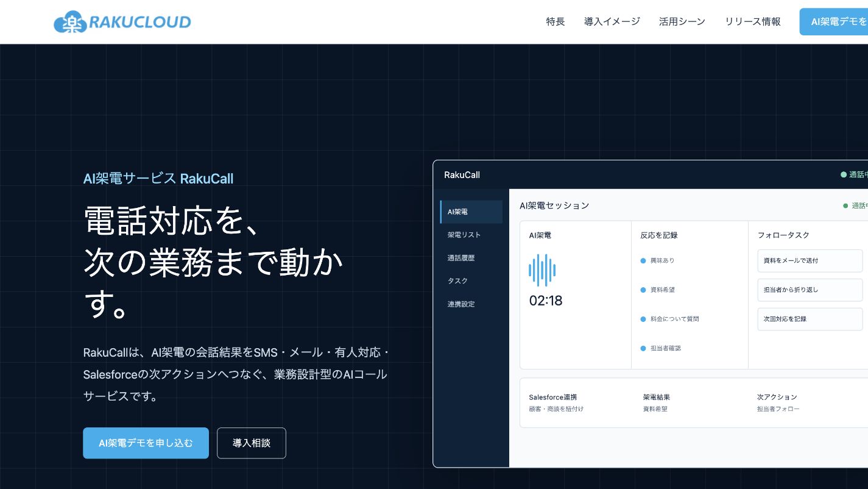Viewport: 868px width, 489px height.
Task: Go to 活用シーン section
Action: [682, 22]
